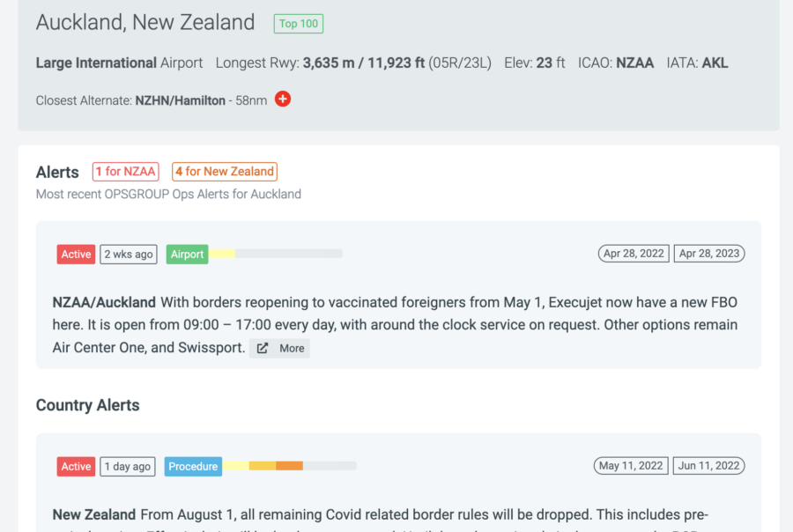The height and width of the screenshot is (532, 793).
Task: Switch to the Country Alerts section
Action: [x=87, y=405]
